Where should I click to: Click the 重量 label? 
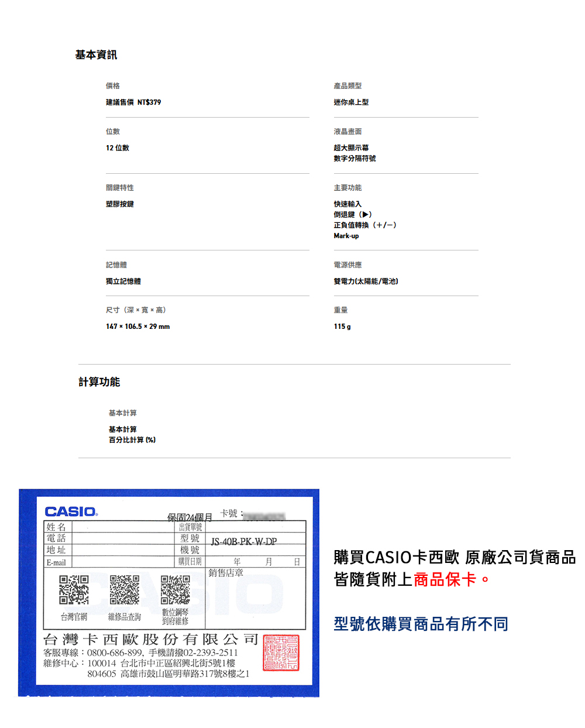click(340, 310)
